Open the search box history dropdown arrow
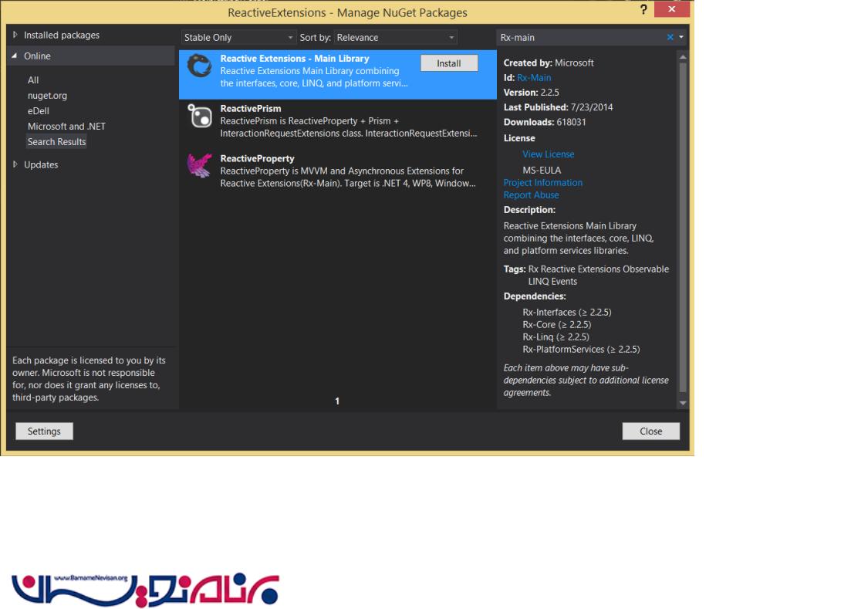The height and width of the screenshot is (609, 868). click(681, 37)
